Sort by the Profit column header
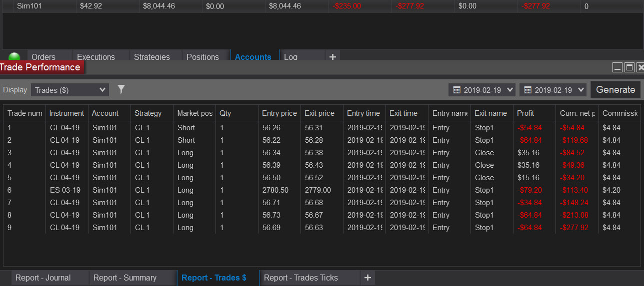Image resolution: width=644 pixels, height=286 pixels. [534, 113]
